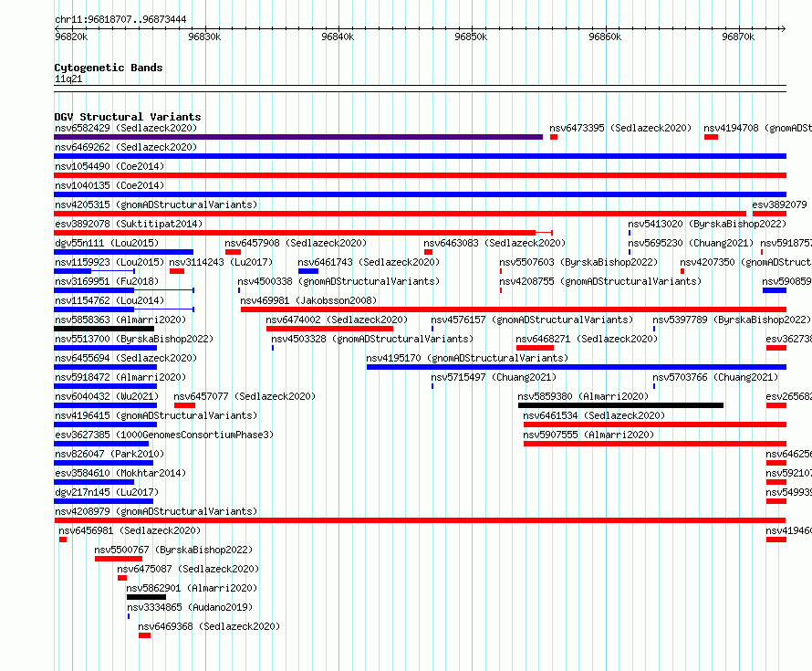Open nsv469981 (Jakobsson2008) label
Image resolution: width=812 pixels, height=671 pixels.
308,300
